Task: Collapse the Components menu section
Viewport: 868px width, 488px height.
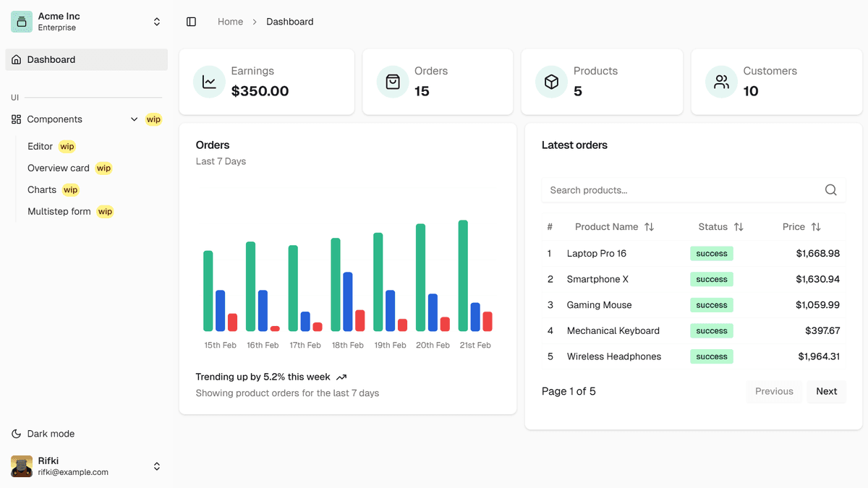Action: point(134,119)
